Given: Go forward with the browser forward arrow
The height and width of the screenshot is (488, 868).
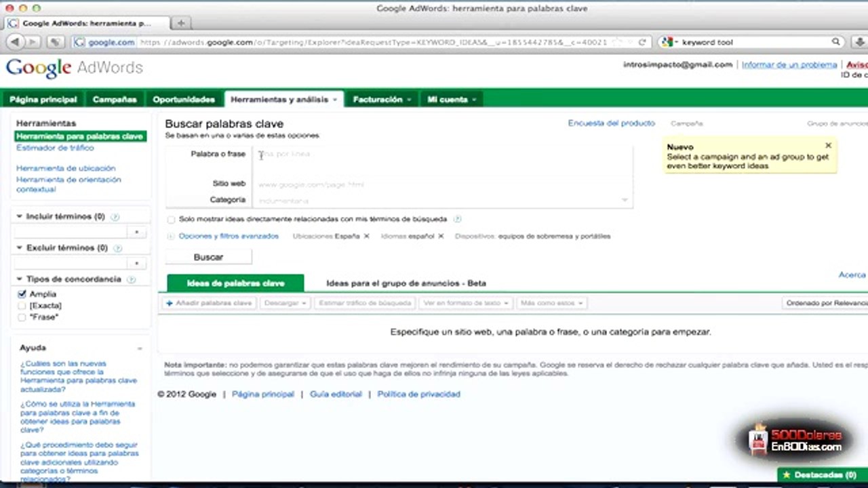Looking at the screenshot, I should tap(31, 42).
